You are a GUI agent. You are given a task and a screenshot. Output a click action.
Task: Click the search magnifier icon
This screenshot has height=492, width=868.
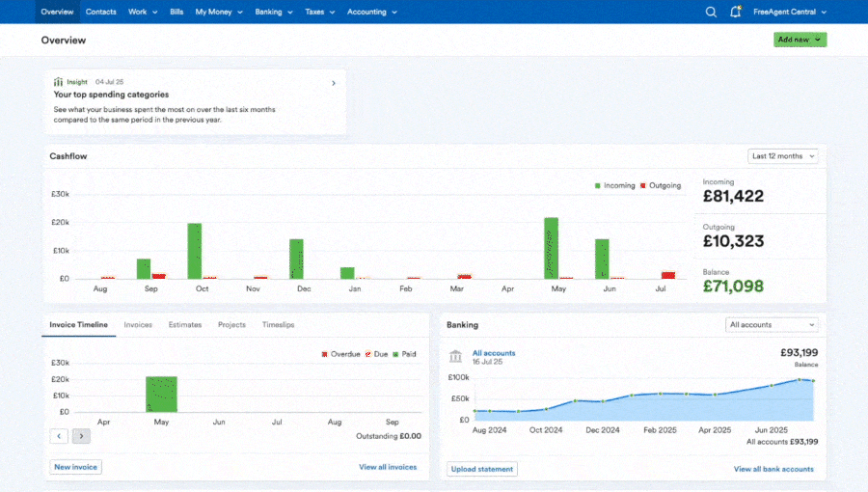point(711,12)
